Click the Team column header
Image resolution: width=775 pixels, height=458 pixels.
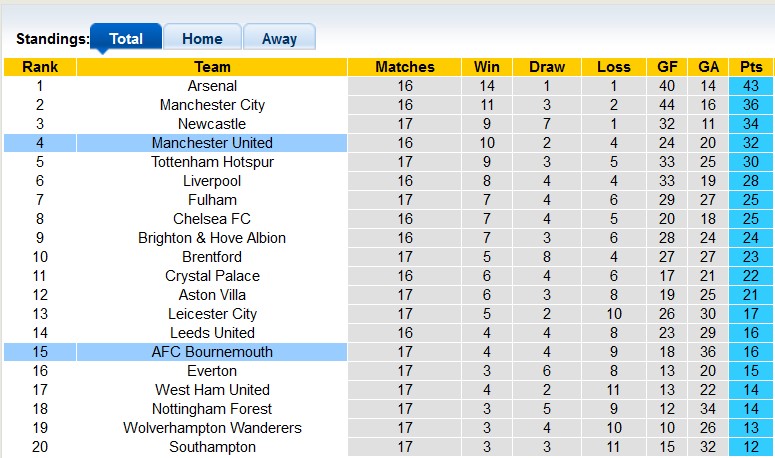tap(212, 67)
